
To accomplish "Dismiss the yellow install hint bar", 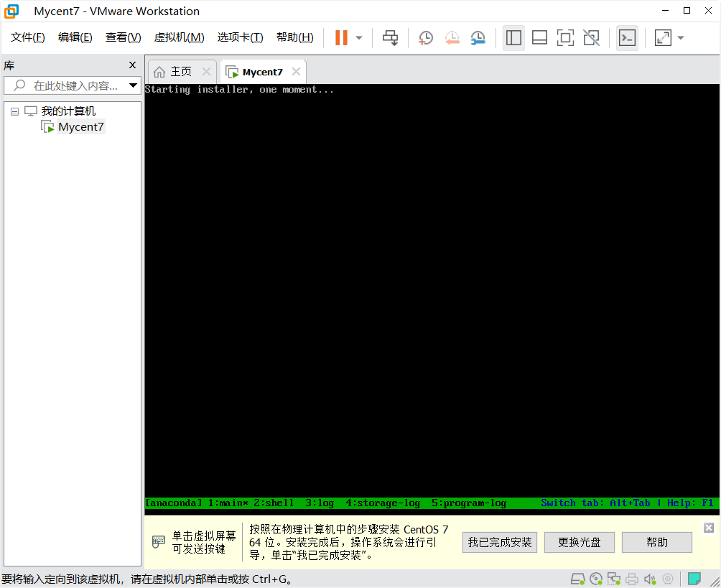I will (x=709, y=528).
